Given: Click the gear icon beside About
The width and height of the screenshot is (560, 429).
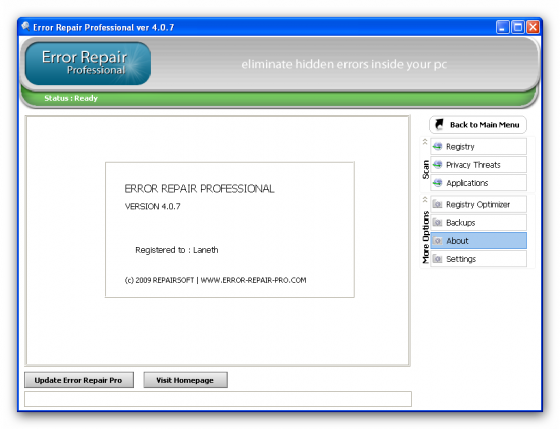Looking at the screenshot, I should tap(438, 241).
